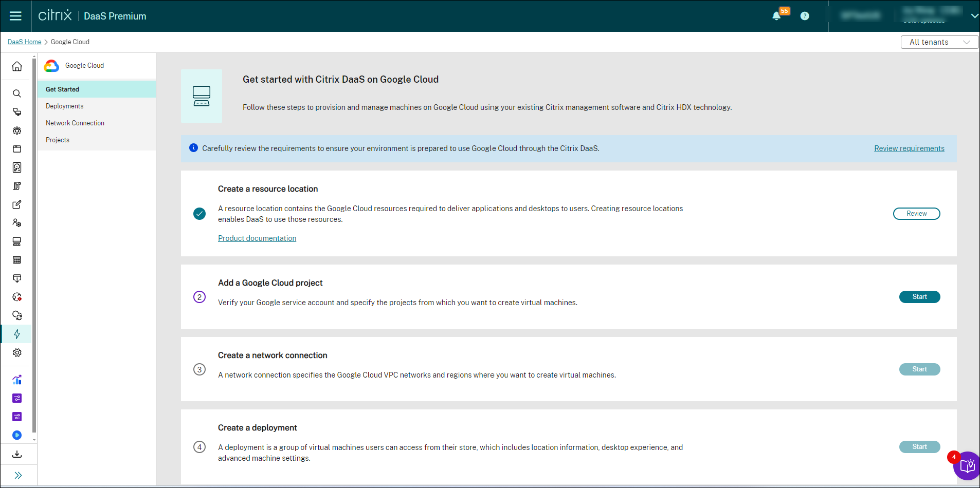Viewport: 980px width, 488px height.
Task: Go to Home in the sidebar
Action: point(17,66)
